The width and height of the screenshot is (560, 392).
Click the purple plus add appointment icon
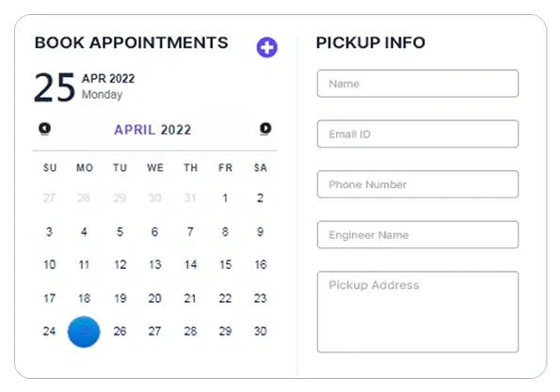[266, 47]
